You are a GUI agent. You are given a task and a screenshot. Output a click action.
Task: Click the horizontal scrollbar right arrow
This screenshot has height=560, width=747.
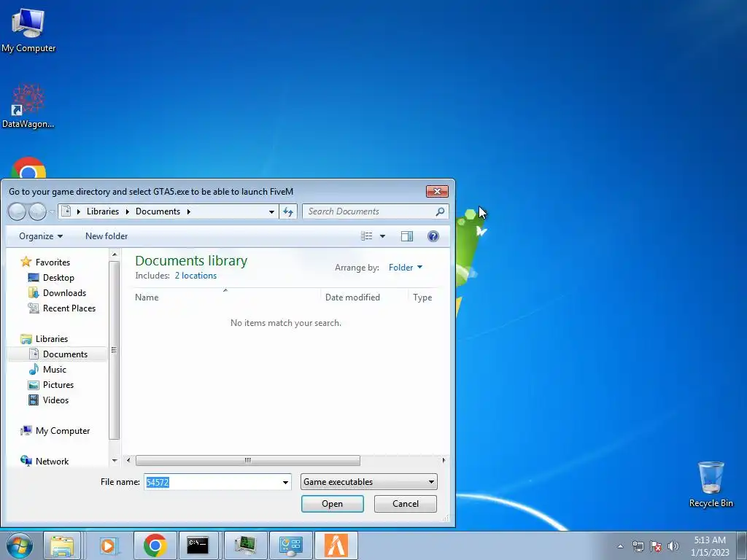pos(444,461)
